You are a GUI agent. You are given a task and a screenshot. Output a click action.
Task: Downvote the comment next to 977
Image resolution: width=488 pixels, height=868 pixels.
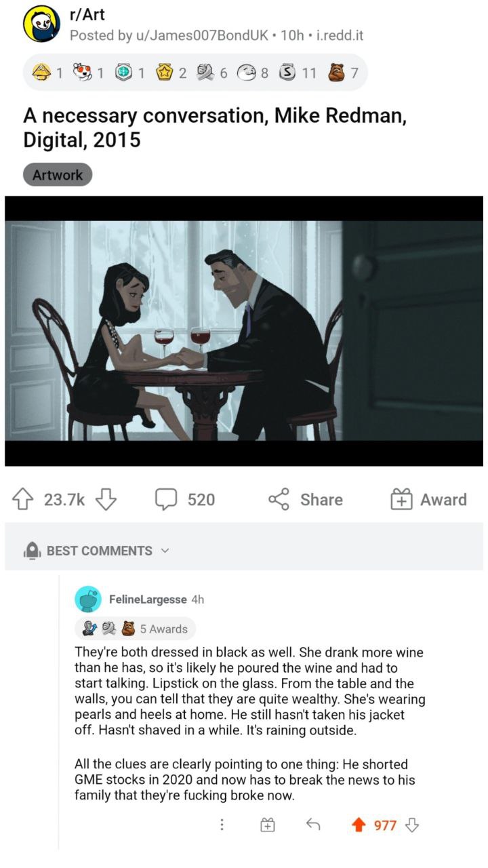(411, 825)
